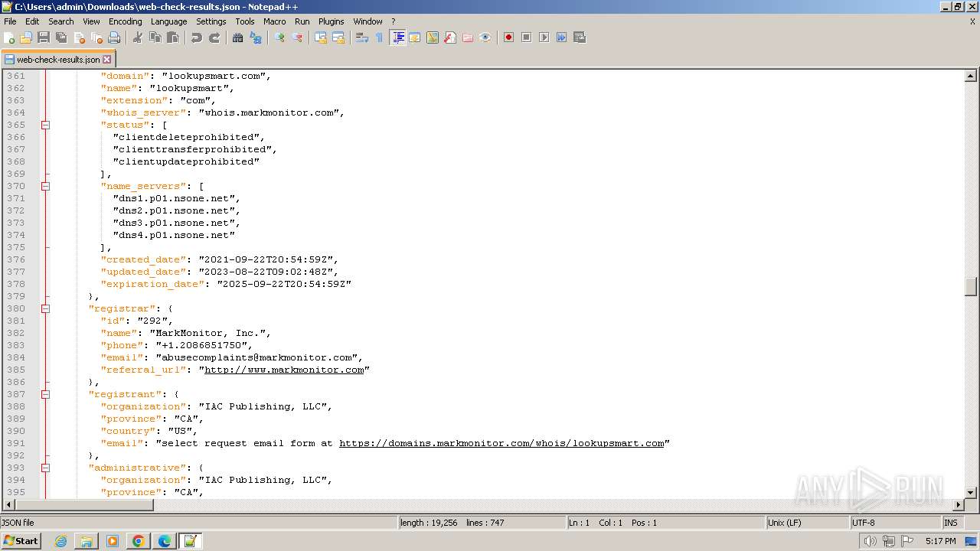Open the Search menu
Viewport: 980px width, 551px height.
pos(61,21)
